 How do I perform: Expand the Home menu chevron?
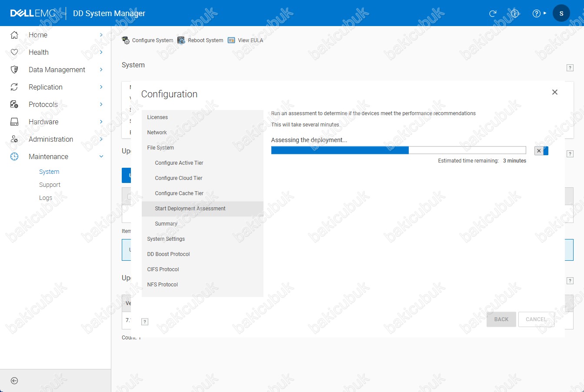tap(101, 35)
